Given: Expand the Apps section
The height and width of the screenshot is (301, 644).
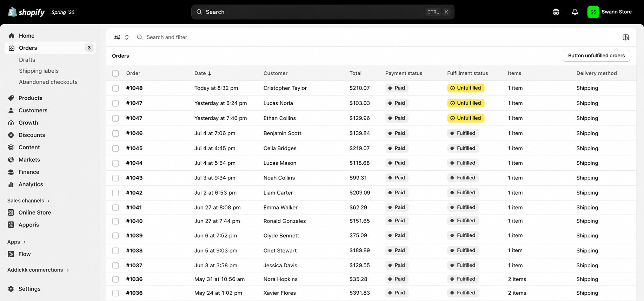Looking at the screenshot, I should tap(17, 242).
